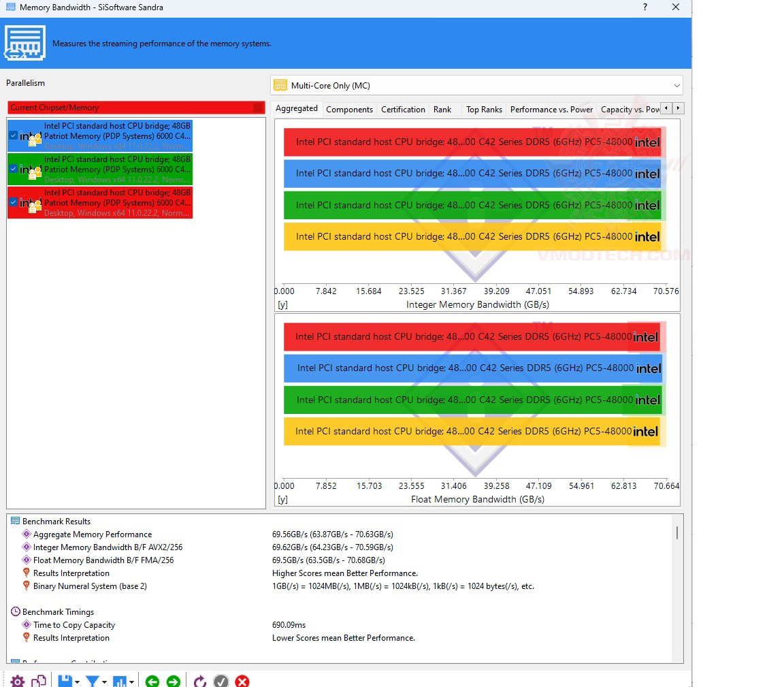Go back with the green left arrow
784x687 pixels.
(x=152, y=681)
